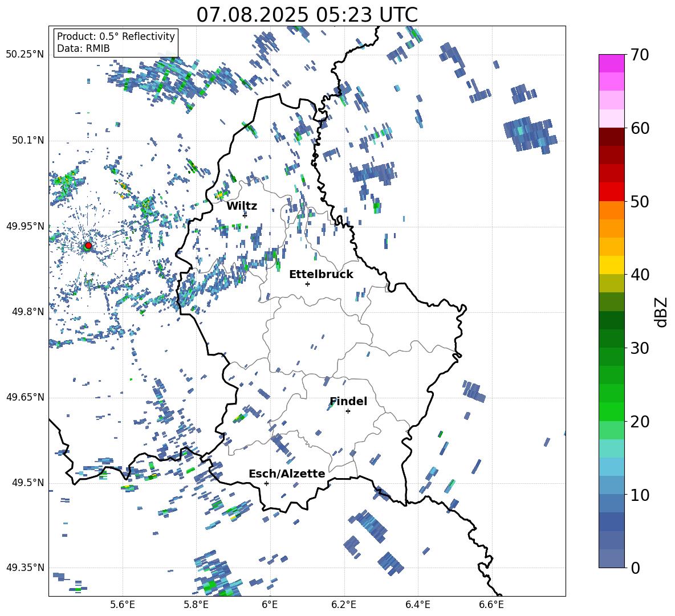Select the Esch/Alzette city label

click(287, 474)
